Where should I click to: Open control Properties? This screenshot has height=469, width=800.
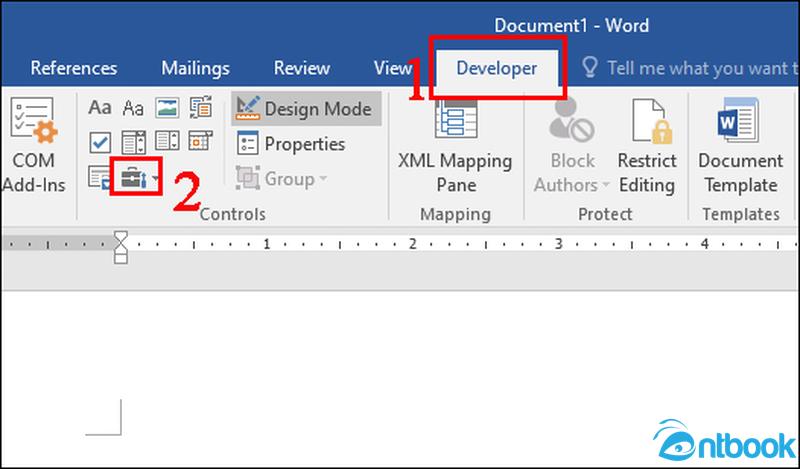click(x=291, y=143)
